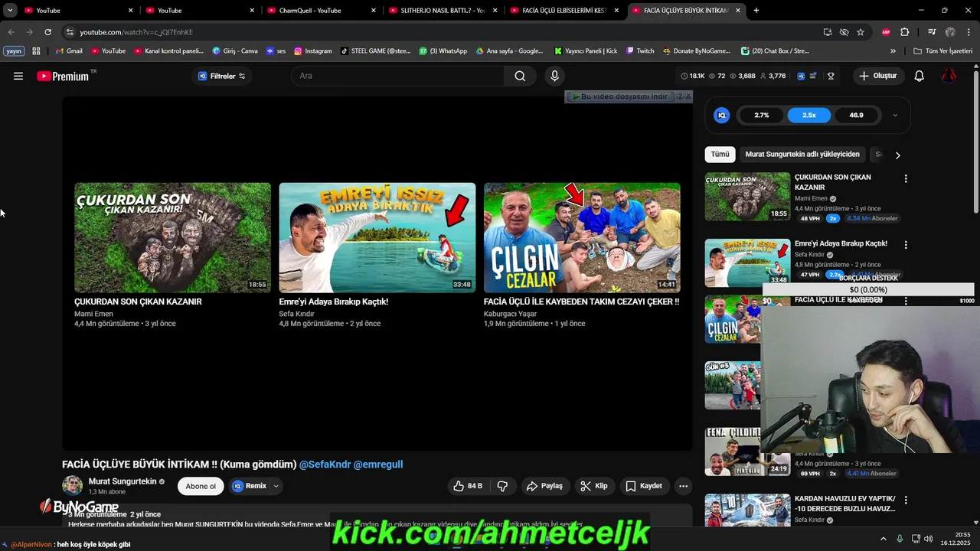Open the @emregull mention link
Image resolution: width=980 pixels, height=551 pixels.
(x=377, y=465)
